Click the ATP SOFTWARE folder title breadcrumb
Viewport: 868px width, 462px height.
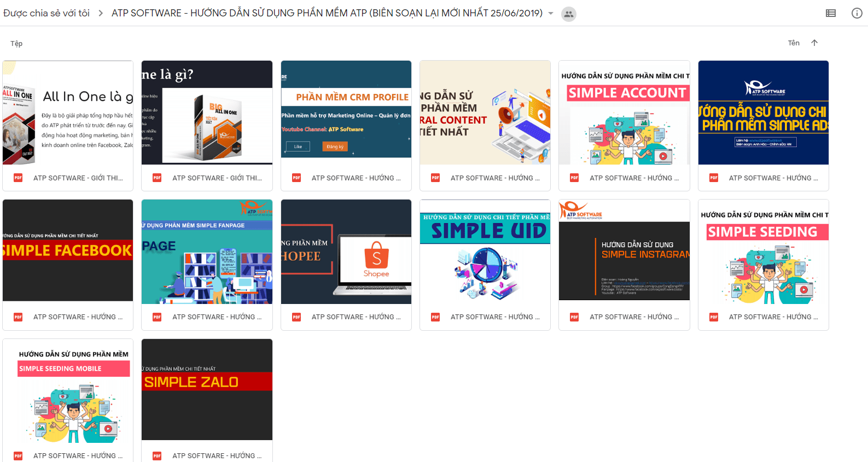click(327, 13)
